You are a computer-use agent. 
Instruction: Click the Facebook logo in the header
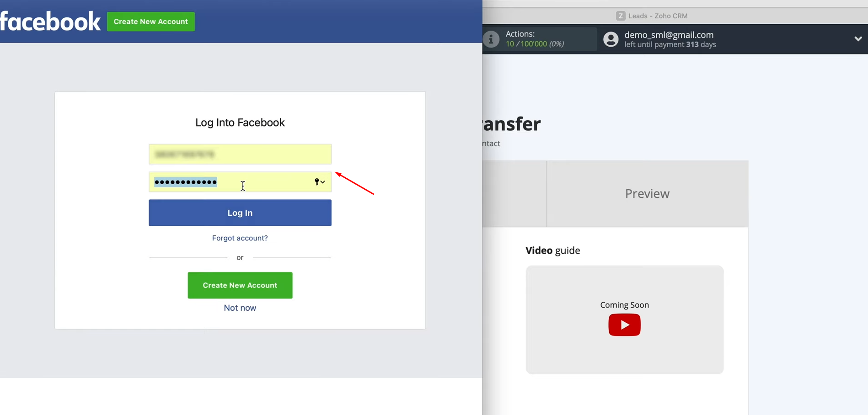point(50,21)
